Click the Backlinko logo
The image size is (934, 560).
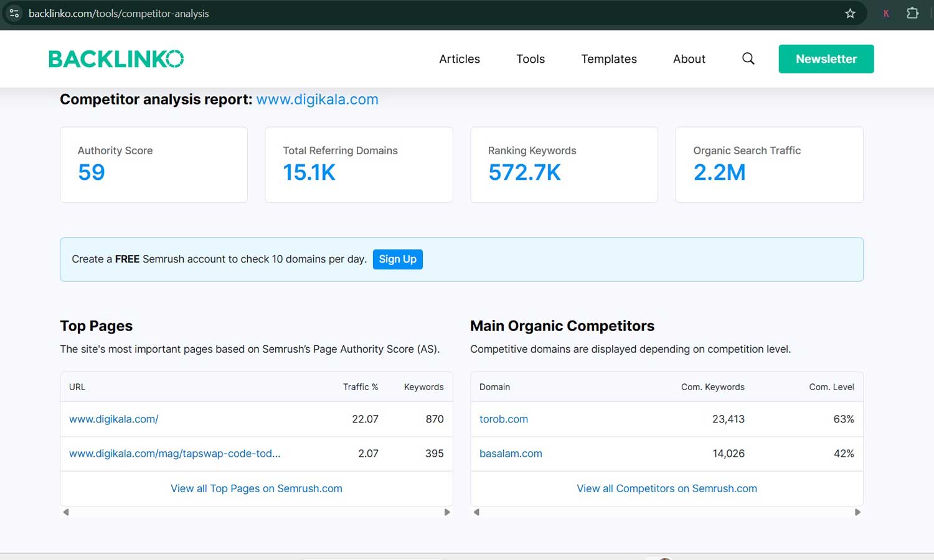pos(116,59)
